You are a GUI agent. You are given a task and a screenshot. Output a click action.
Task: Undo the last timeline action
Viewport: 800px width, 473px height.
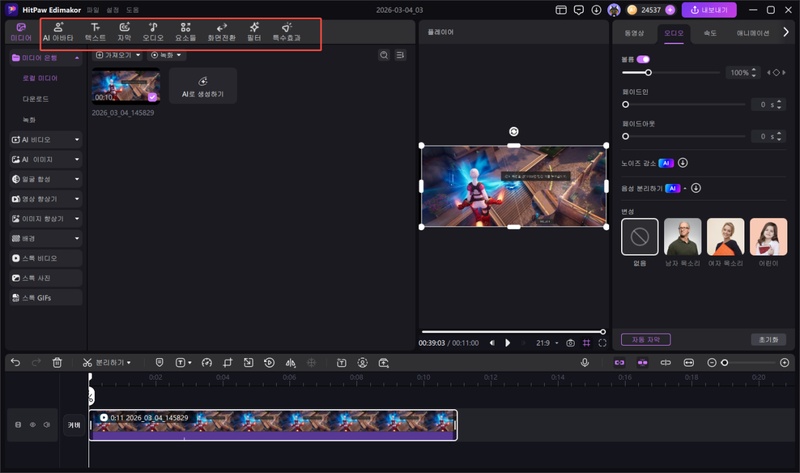tap(15, 362)
